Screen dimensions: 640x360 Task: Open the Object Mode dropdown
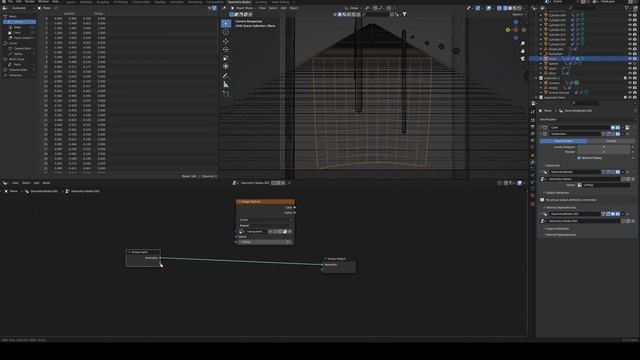point(244,8)
